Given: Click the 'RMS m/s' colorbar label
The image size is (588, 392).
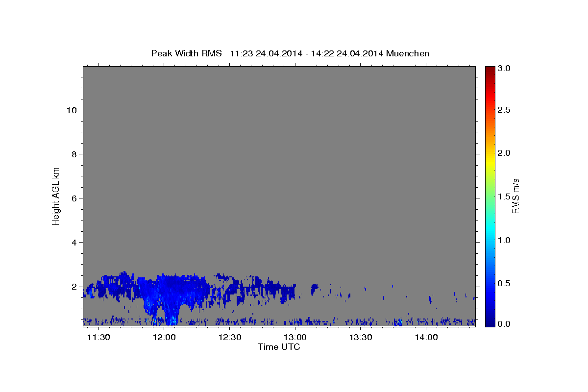Looking at the screenshot, I should [515, 196].
